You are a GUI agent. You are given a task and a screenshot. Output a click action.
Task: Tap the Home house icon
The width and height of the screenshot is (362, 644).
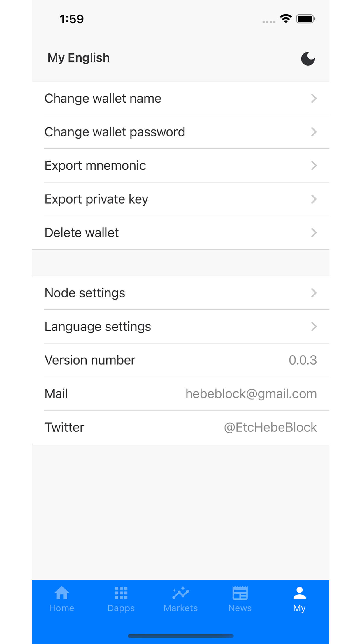(61, 593)
